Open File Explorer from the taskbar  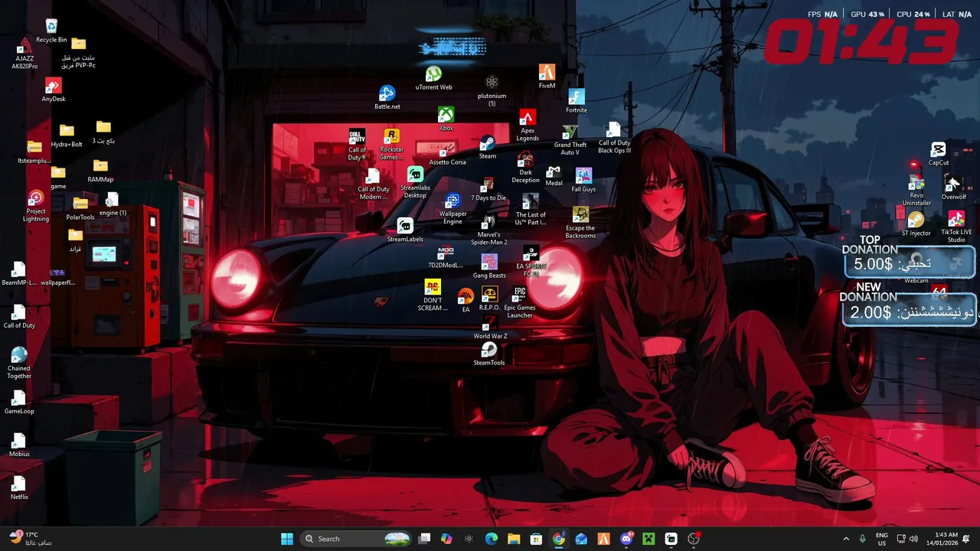(x=514, y=539)
